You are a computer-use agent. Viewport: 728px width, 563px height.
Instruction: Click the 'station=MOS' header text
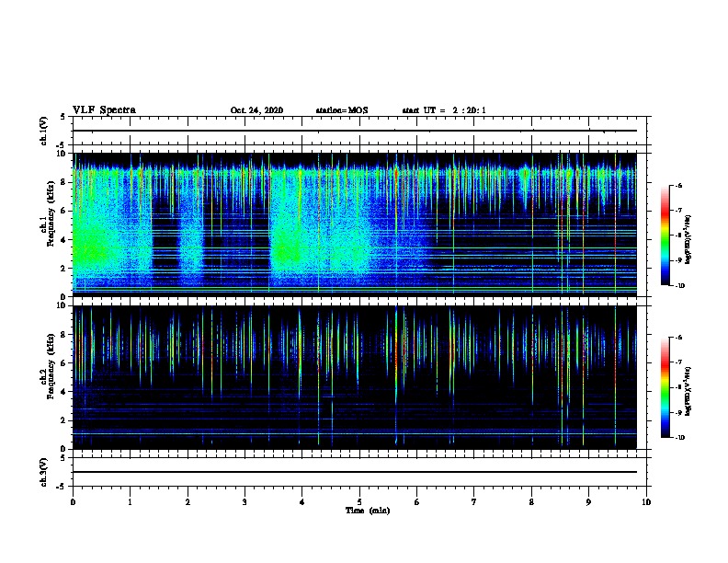tap(342, 110)
